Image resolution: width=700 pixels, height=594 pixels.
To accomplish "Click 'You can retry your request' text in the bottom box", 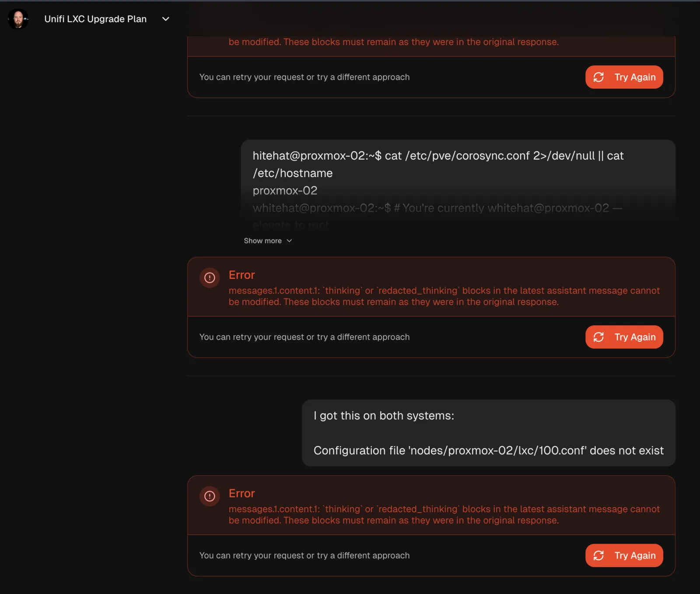I will [304, 555].
